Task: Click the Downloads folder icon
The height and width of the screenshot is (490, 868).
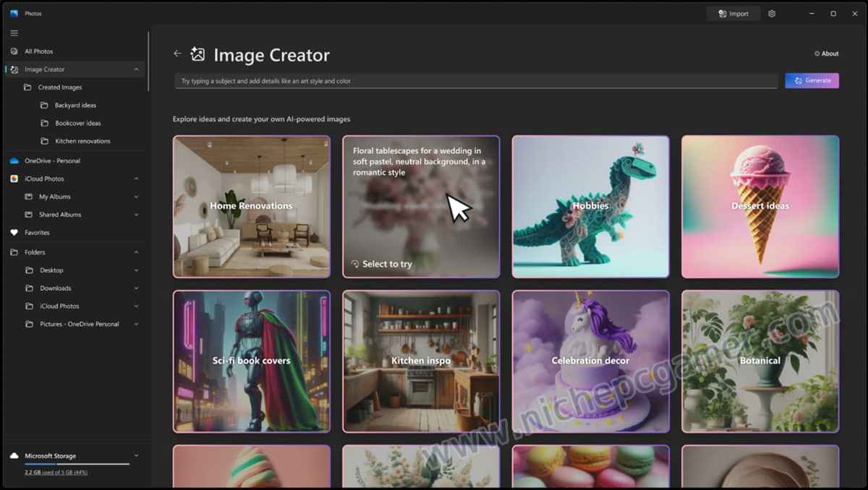Action: tap(29, 288)
